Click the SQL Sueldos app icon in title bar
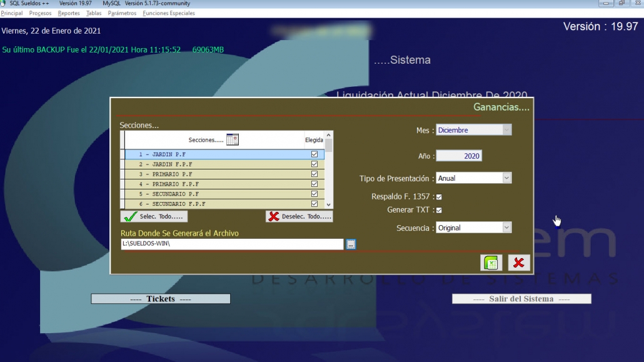Image resolution: width=644 pixels, height=362 pixels. coord(3,3)
